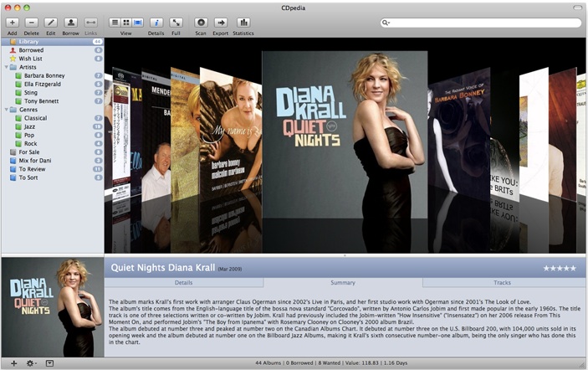Click the Edit pencil icon
Viewport: 588px width, 370px height.
[51, 22]
